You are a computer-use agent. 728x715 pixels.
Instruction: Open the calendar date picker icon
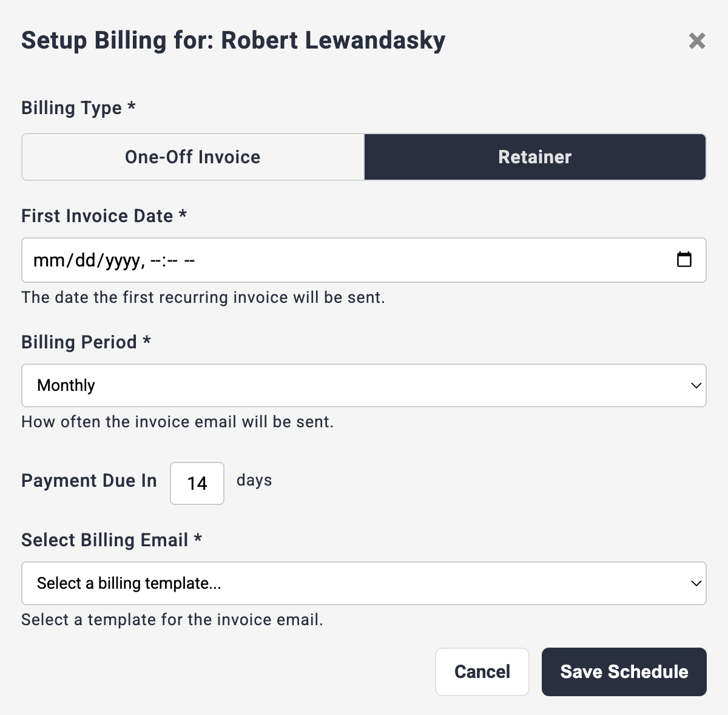(684, 260)
